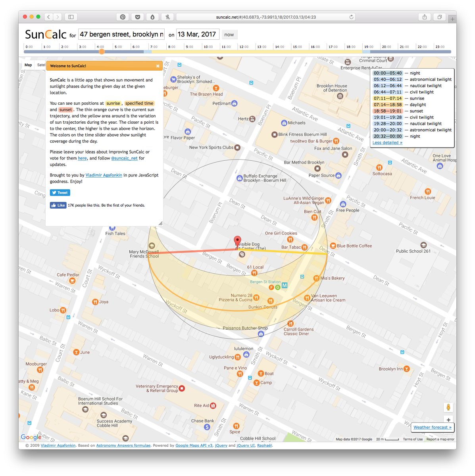The height and width of the screenshot is (476, 475).
Task: Click the Veterinary Emergency red icon
Action: [x=182, y=388]
